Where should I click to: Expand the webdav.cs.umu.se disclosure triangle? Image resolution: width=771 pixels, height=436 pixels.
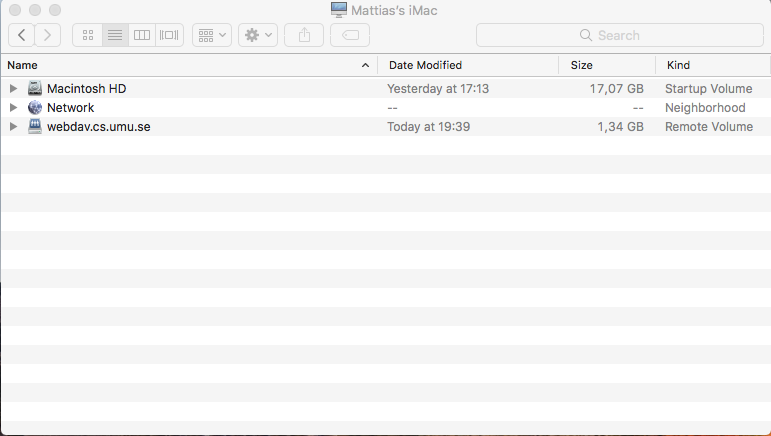[13, 127]
